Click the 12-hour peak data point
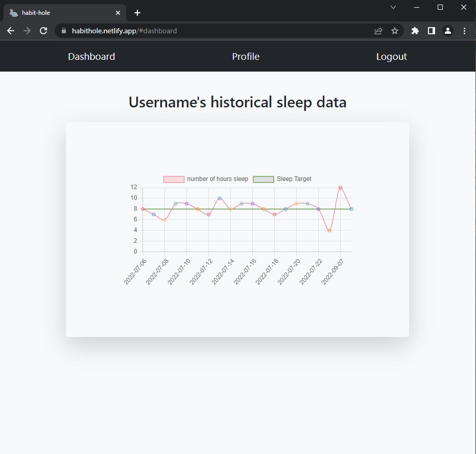The width and height of the screenshot is (476, 454). click(x=340, y=188)
